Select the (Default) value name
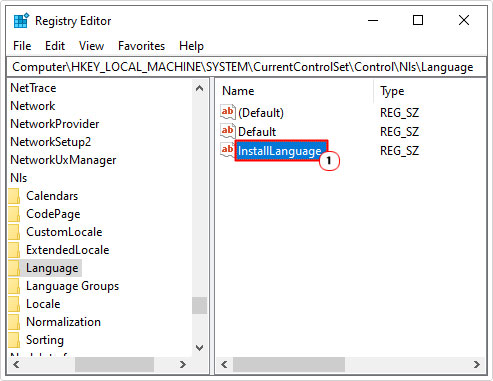The height and width of the screenshot is (381, 493). click(261, 113)
